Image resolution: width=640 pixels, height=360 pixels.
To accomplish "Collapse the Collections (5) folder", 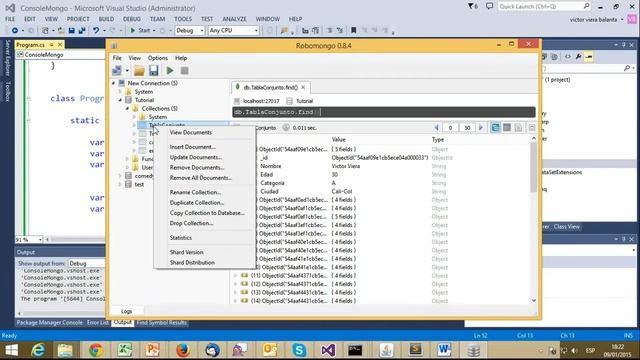I will pos(127,108).
